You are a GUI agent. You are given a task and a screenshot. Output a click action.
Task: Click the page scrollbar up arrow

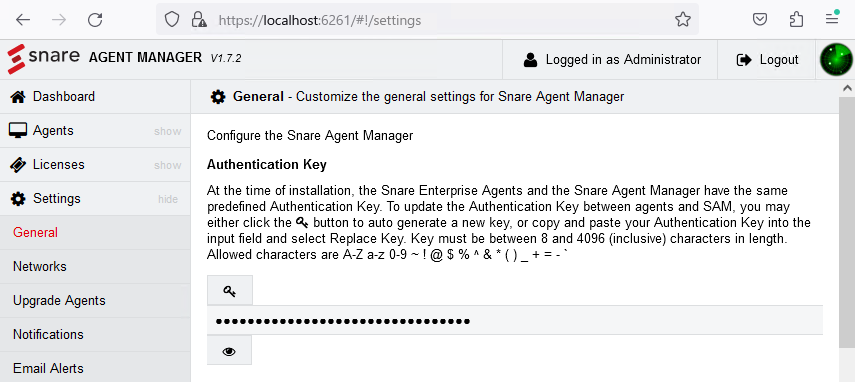[x=847, y=88]
